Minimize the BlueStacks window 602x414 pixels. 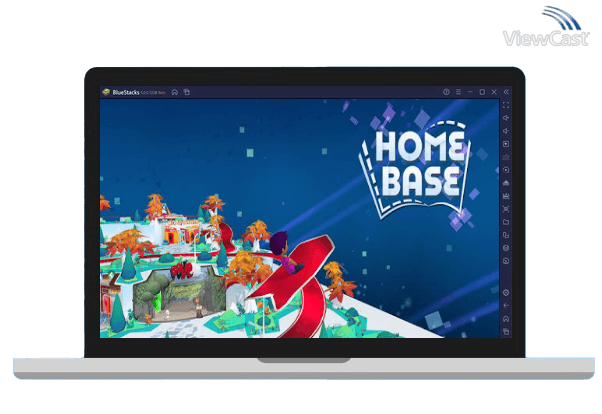pos(470,92)
